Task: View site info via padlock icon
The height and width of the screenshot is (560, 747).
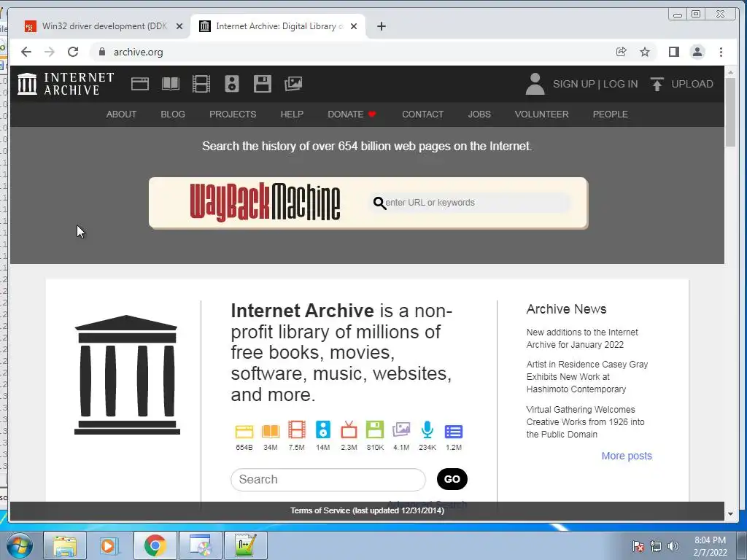Action: [102, 52]
